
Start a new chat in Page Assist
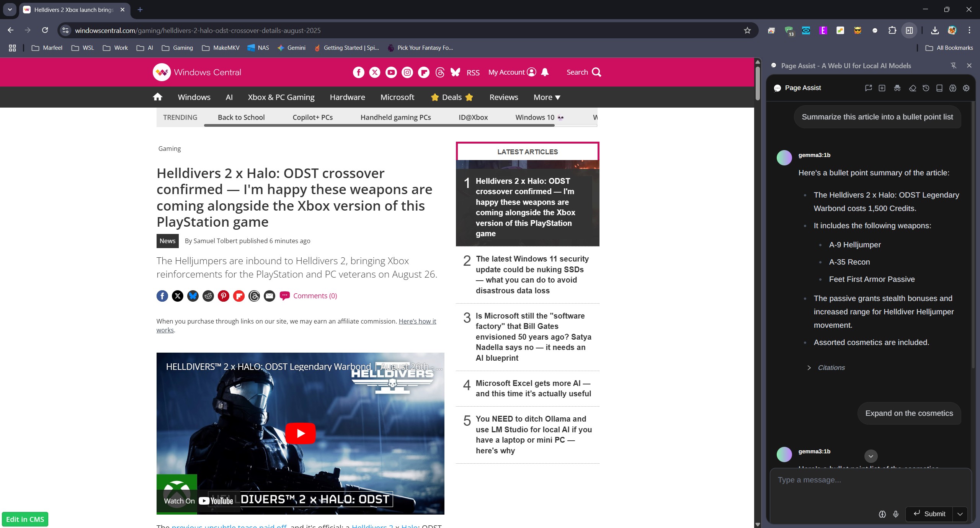(x=882, y=88)
